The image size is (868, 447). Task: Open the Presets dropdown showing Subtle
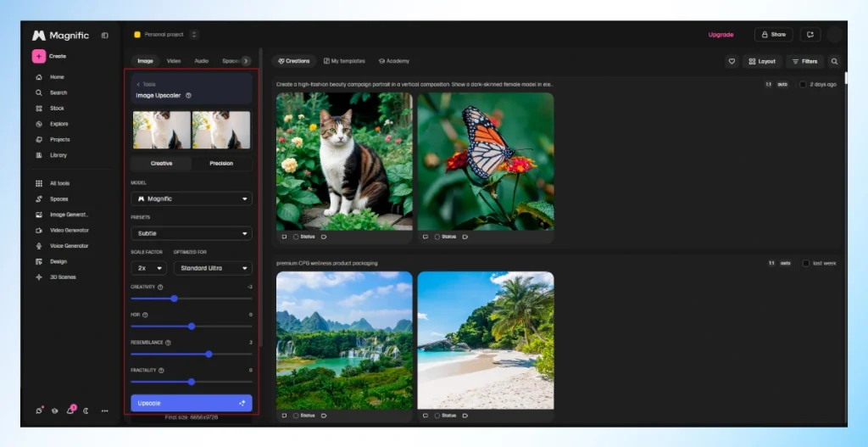coord(192,233)
